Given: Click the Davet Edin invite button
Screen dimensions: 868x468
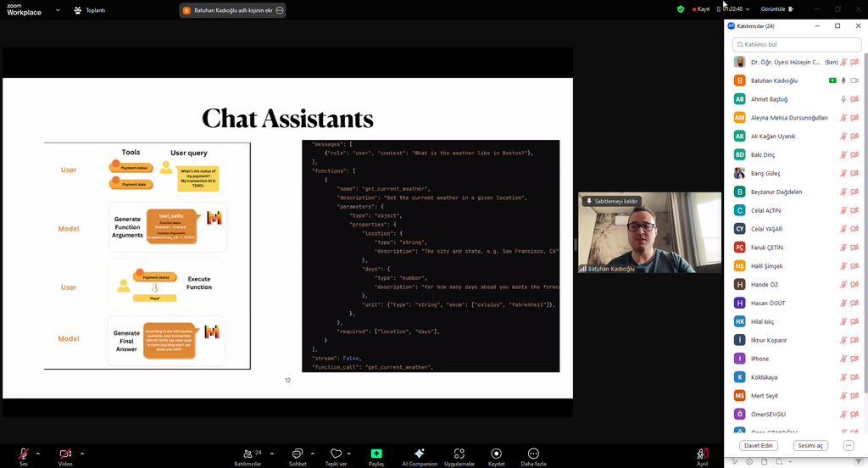Looking at the screenshot, I should click(x=759, y=445).
